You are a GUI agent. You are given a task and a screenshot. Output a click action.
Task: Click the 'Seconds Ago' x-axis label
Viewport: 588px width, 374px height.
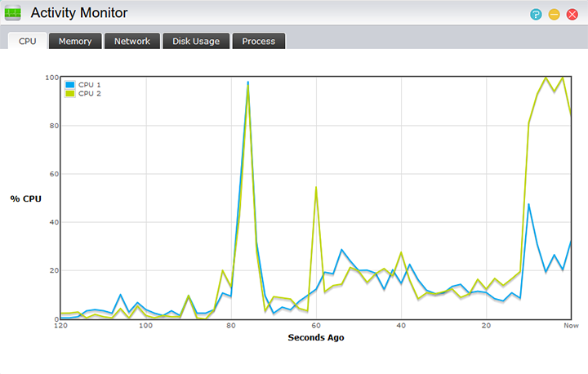(x=315, y=337)
